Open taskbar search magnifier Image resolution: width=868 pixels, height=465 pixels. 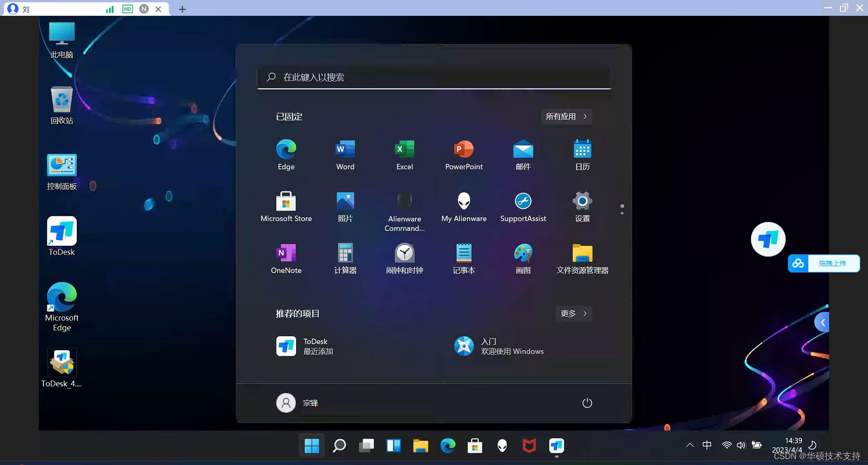coord(339,446)
